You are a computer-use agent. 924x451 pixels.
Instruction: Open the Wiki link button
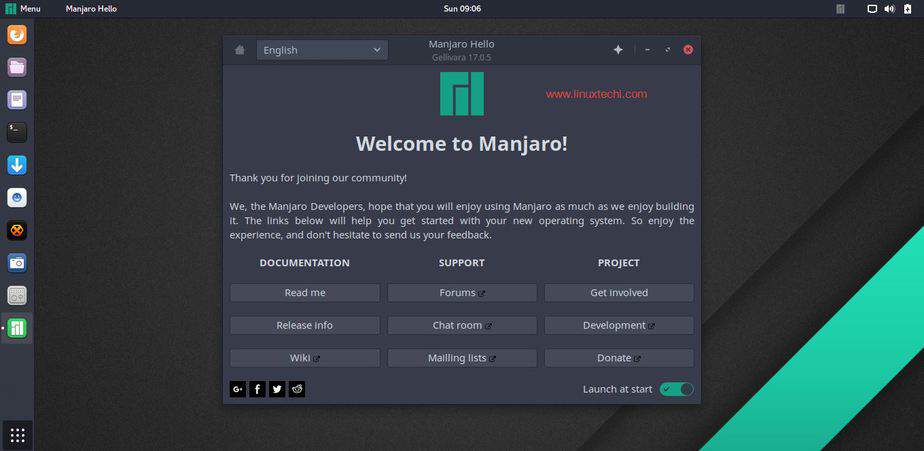[x=305, y=358]
